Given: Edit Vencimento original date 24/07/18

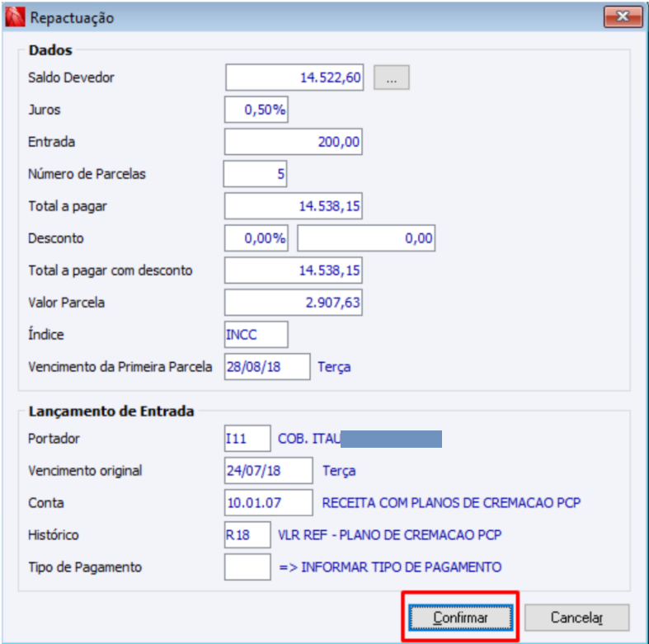Looking at the screenshot, I should [269, 471].
